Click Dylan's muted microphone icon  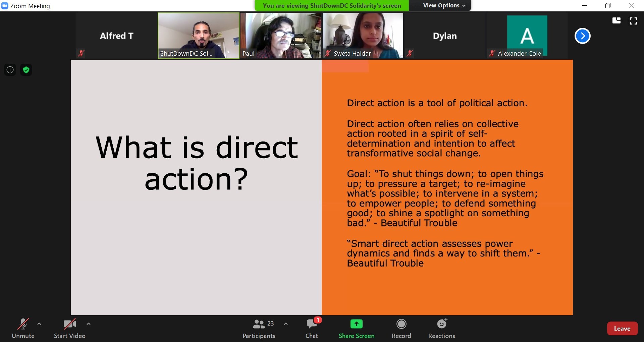[x=410, y=53]
